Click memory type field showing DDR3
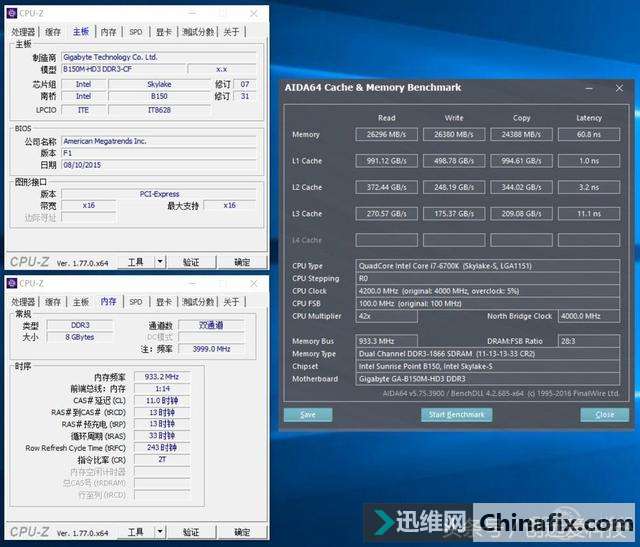 80,325
